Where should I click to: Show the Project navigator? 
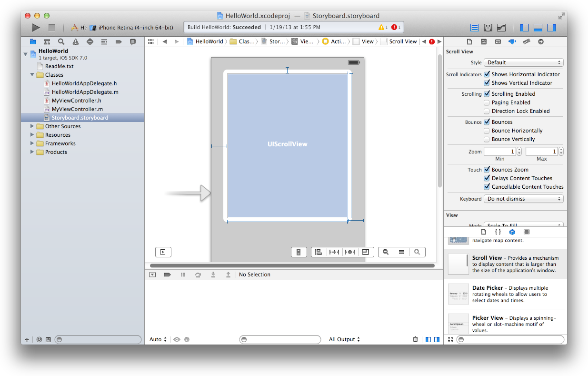33,41
